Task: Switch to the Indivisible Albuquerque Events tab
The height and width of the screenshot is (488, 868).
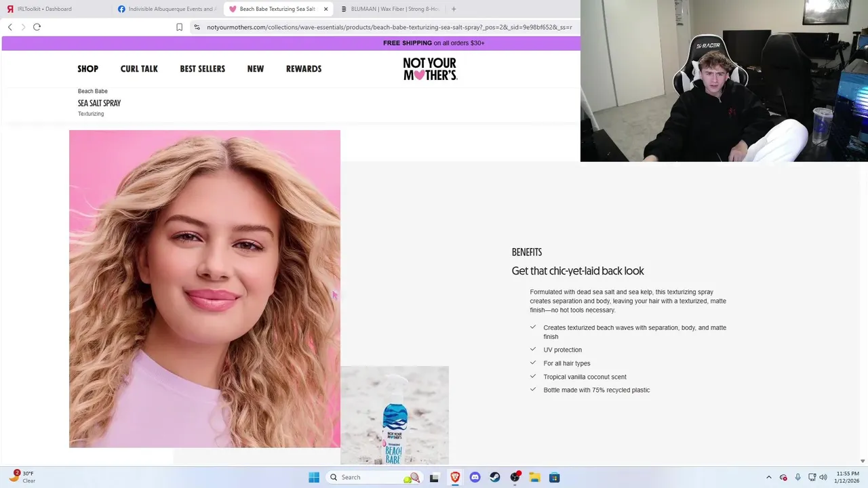Action: pyautogui.click(x=167, y=9)
